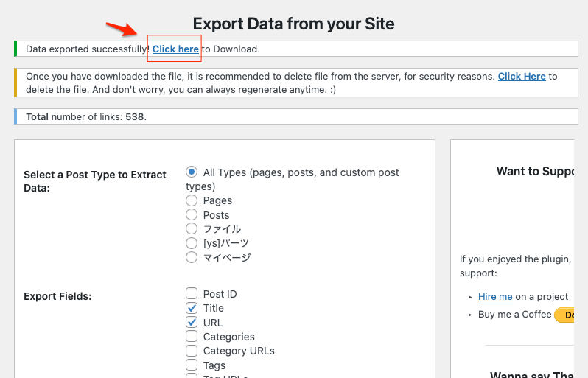Enable the 'Post ID' export field checkbox

(192, 294)
